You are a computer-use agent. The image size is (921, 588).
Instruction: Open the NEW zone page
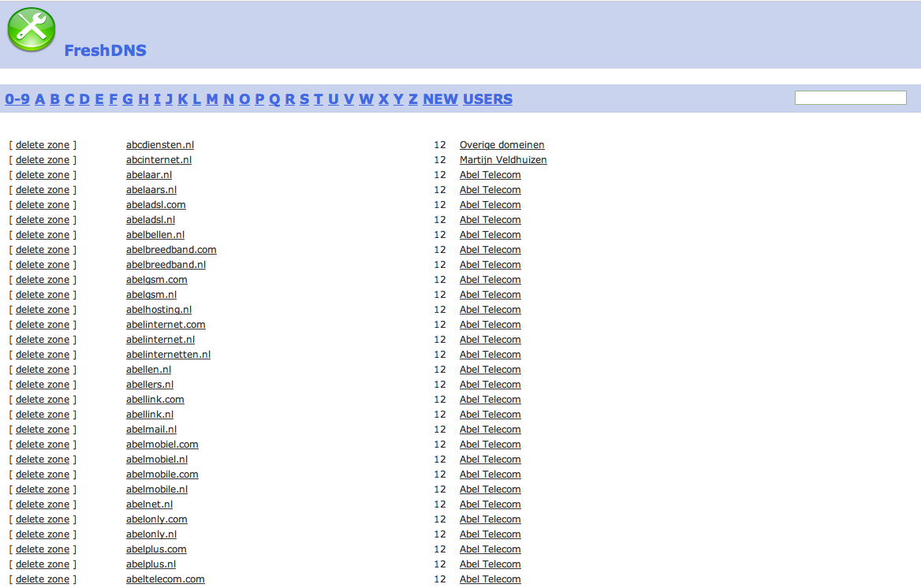click(441, 99)
